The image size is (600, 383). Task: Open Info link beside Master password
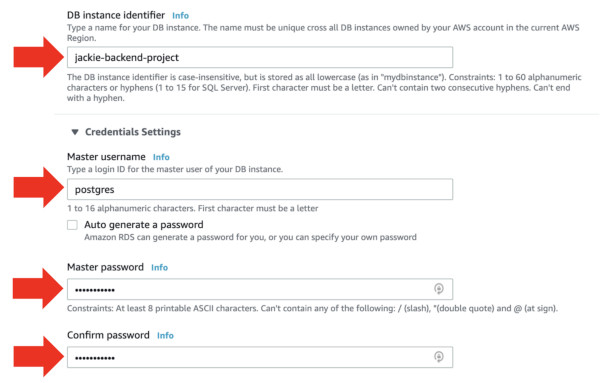tap(160, 267)
